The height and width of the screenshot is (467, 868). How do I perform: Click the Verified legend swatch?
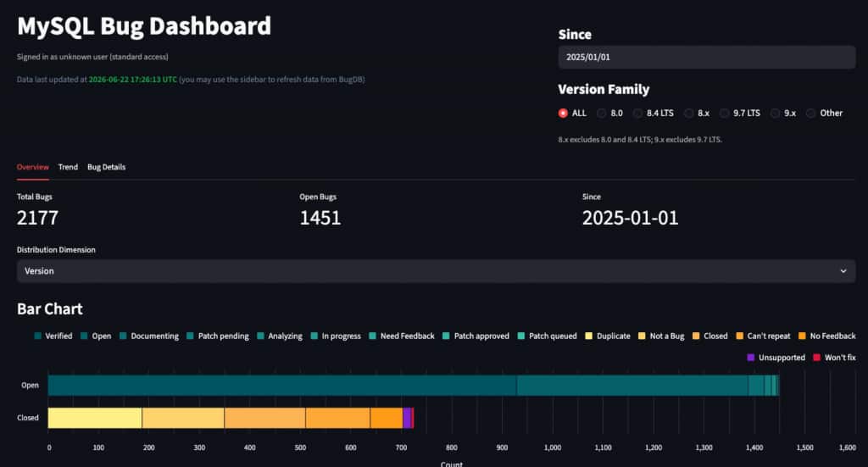coord(37,336)
